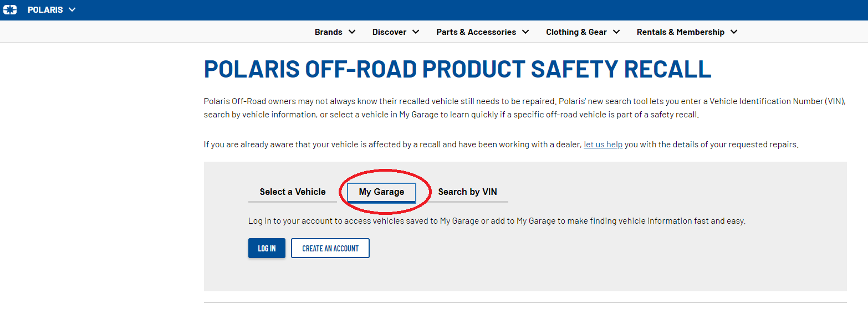Click the LOG IN button
Image resolution: width=868 pixels, height=309 pixels.
click(267, 248)
